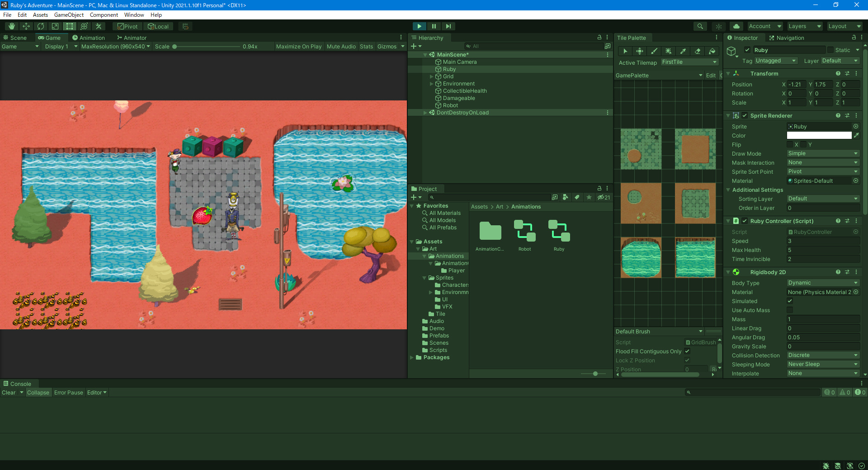868x470 pixels.
Task: Select the Tile Palette paint brush tool
Action: pyautogui.click(x=654, y=51)
